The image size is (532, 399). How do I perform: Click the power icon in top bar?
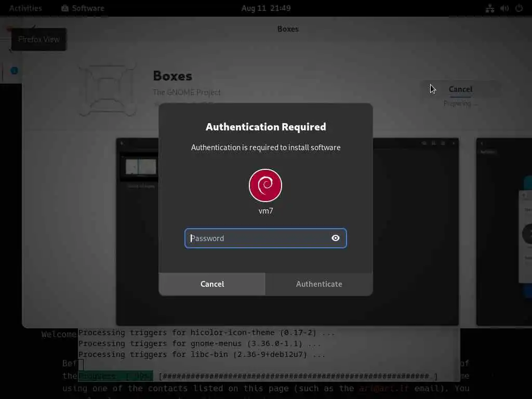pyautogui.click(x=519, y=8)
